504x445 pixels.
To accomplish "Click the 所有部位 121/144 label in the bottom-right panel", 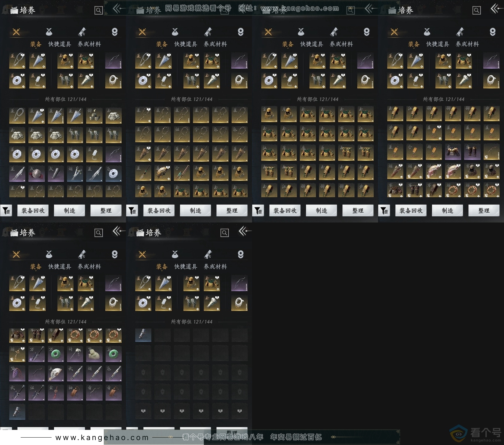I will tap(192, 322).
